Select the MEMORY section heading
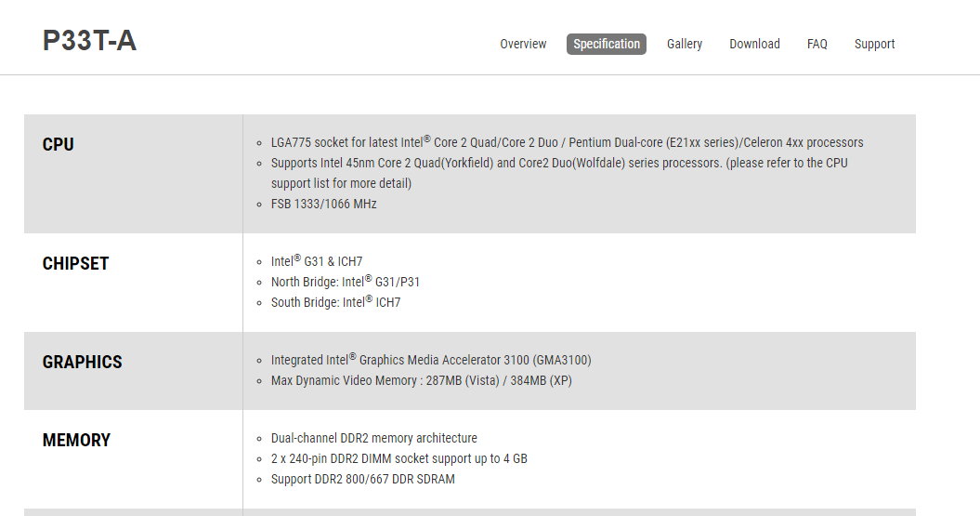 (x=76, y=441)
